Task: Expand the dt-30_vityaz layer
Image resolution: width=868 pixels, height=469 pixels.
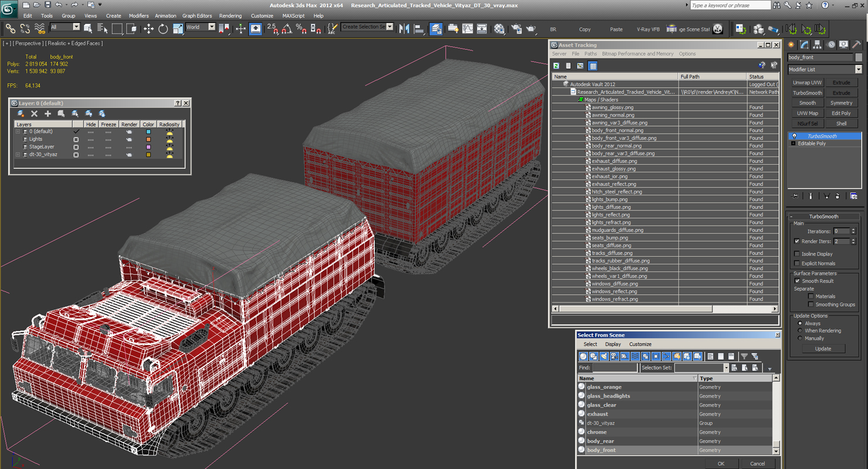Action: coord(18,155)
